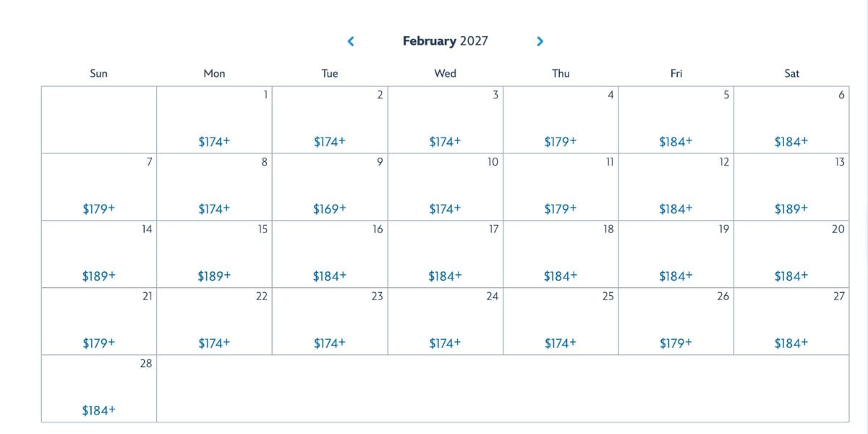The image size is (868, 434).
Task: Click the left chevron to view January
Action: point(350,41)
